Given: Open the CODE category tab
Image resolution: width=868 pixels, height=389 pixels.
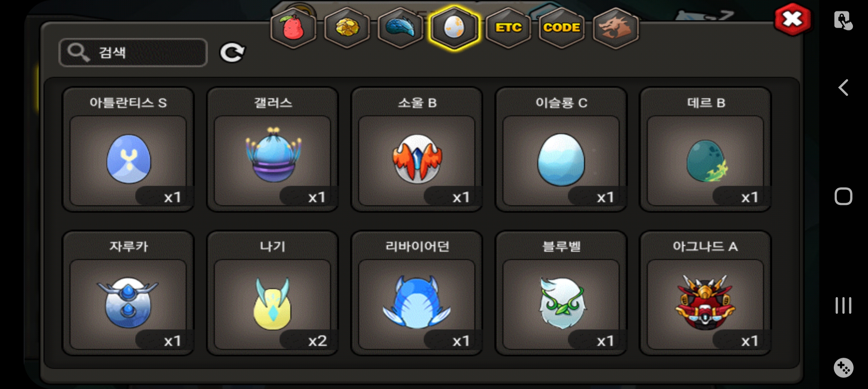Looking at the screenshot, I should click(562, 28).
